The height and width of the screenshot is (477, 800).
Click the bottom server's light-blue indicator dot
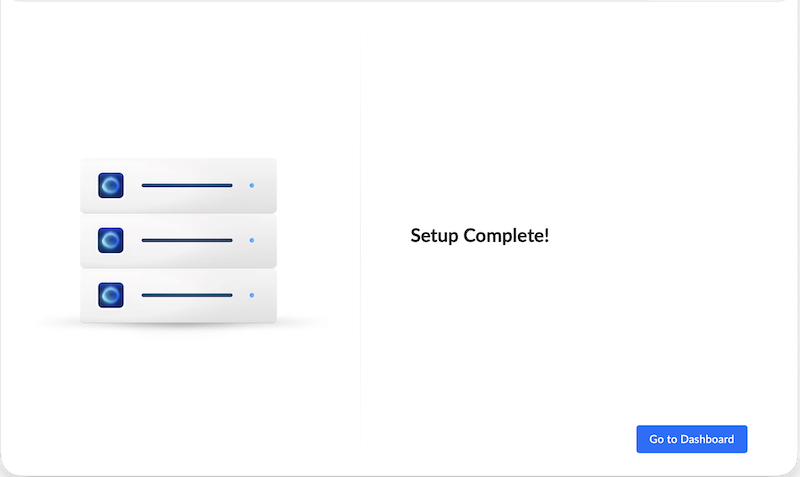pos(252,295)
